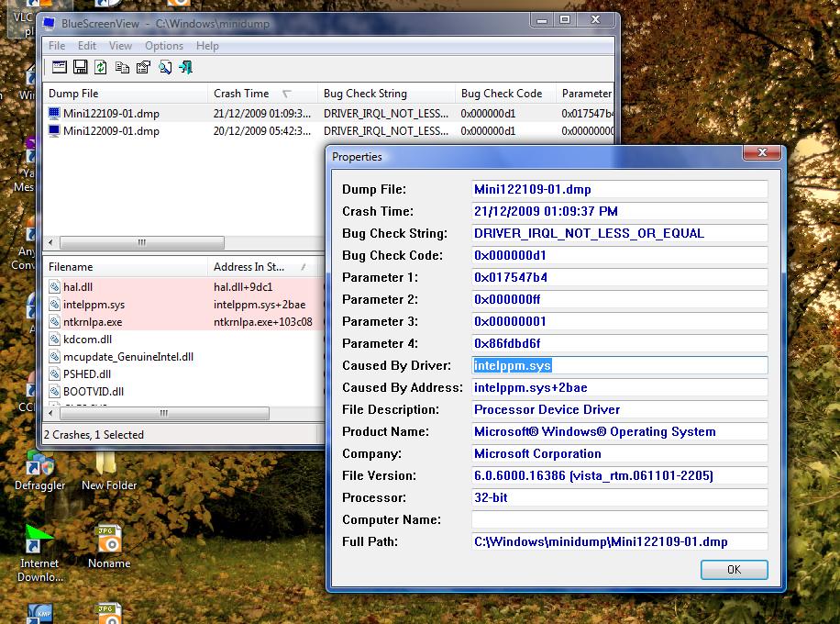This screenshot has width=840, height=624.
Task: Click the Product Name field
Action: tap(619, 431)
